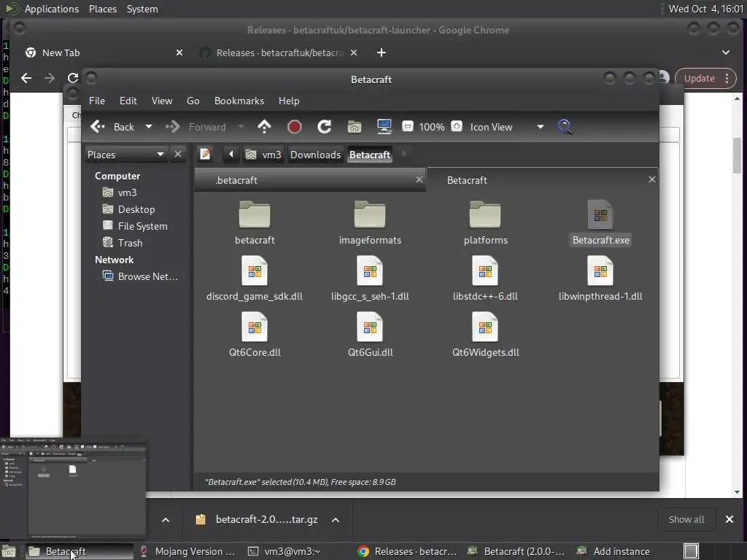Image resolution: width=747 pixels, height=560 pixels.
Task: Close the Betacraft folder tab
Action: point(651,179)
